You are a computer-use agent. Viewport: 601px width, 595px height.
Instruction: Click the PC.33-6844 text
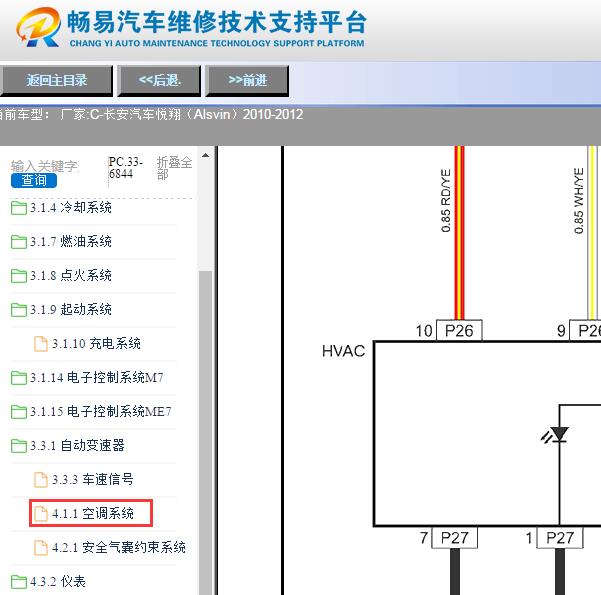coord(126,168)
